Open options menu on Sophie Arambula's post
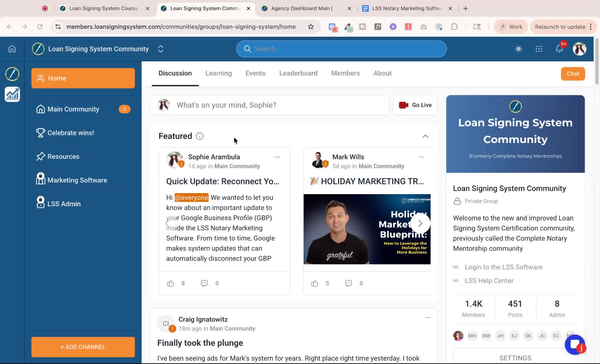 point(277,157)
